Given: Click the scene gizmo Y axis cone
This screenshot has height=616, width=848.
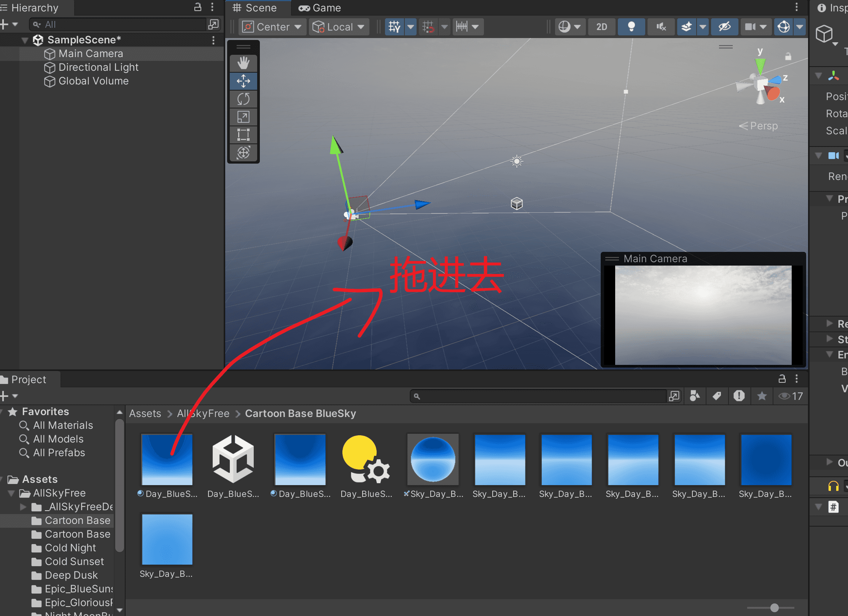Looking at the screenshot, I should point(760,65).
